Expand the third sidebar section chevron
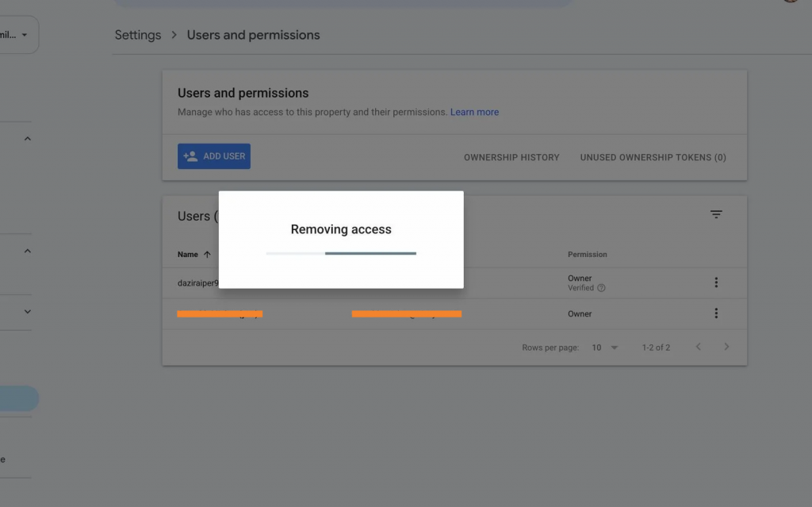This screenshot has width=812, height=507. tap(28, 312)
